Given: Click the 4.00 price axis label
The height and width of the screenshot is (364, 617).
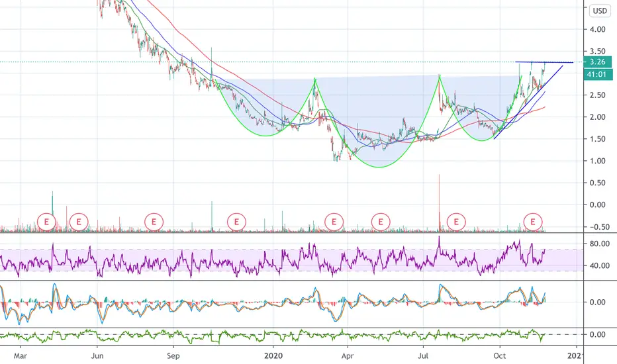Looking at the screenshot, I should point(598,29).
